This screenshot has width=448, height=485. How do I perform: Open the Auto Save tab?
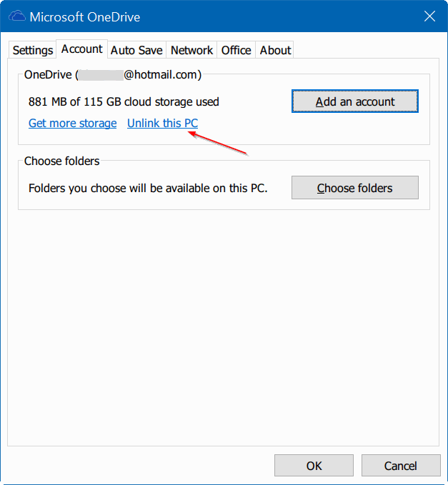click(x=136, y=50)
